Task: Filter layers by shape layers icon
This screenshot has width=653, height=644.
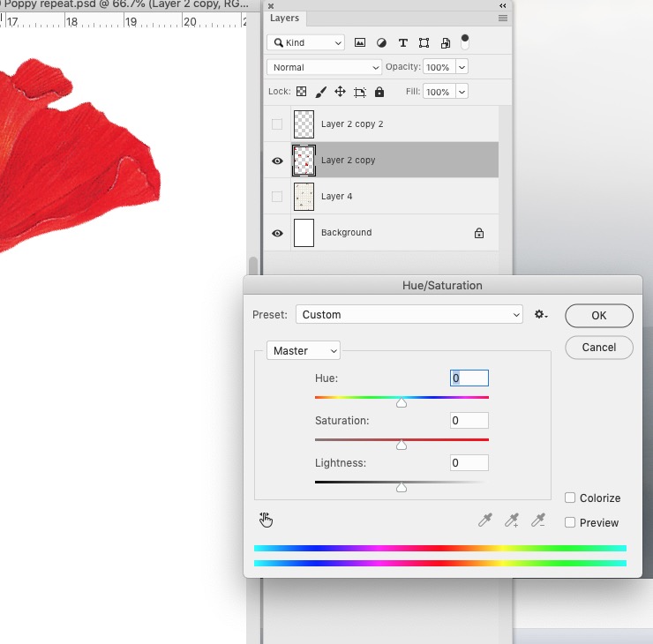Action: click(x=424, y=42)
